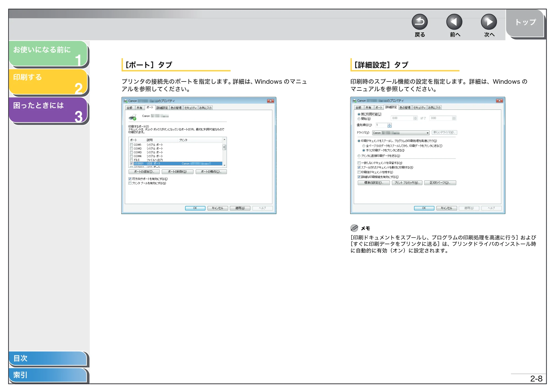The height and width of the screenshot is (392, 555).
Task: Select the 全般 tab in the ポート dialog
Action: (130, 108)
